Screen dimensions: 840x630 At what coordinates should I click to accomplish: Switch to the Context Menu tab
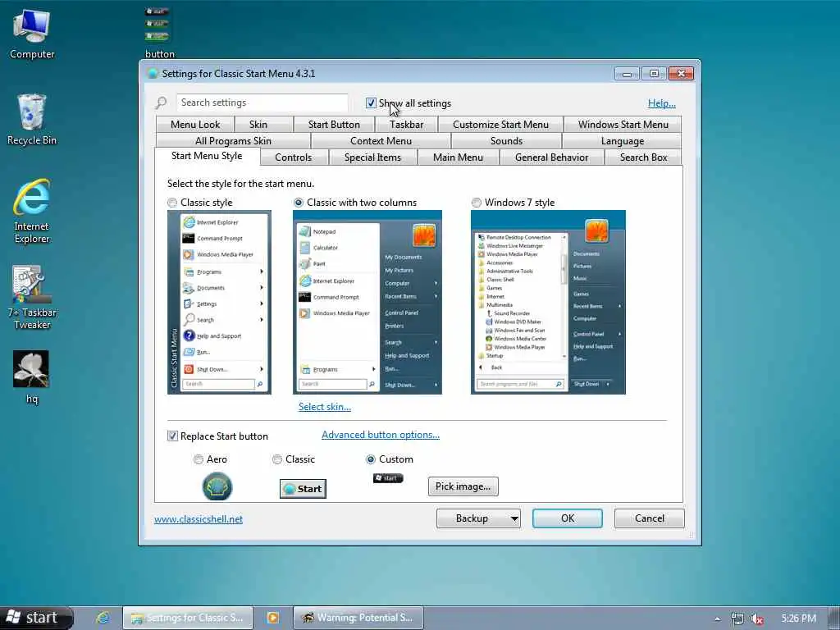coord(381,141)
